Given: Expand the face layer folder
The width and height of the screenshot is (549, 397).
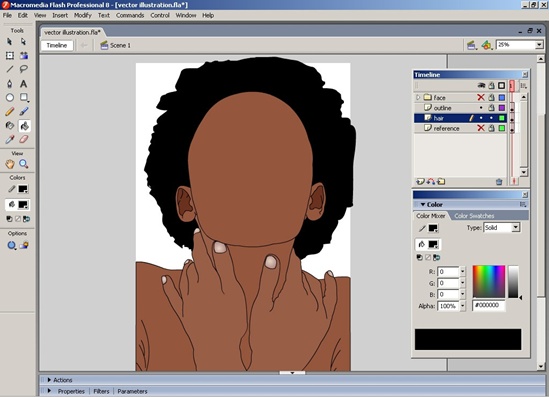Looking at the screenshot, I should pyautogui.click(x=418, y=97).
